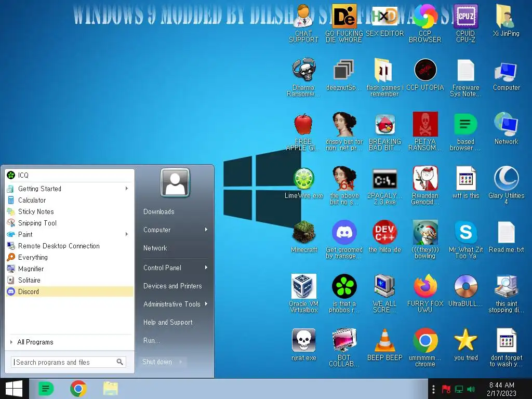The height and width of the screenshot is (399, 532).
Task: Select the Network desktop icon
Action: coord(506,129)
